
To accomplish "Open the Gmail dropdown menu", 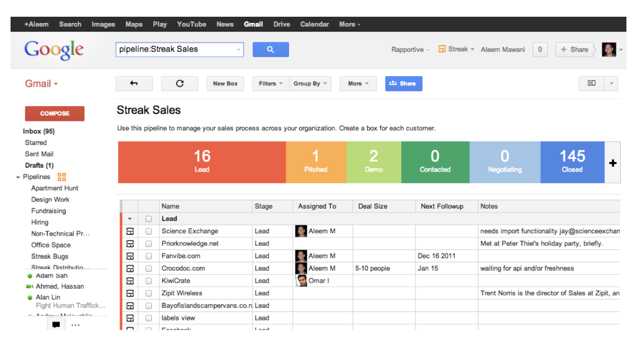I will point(41,84).
